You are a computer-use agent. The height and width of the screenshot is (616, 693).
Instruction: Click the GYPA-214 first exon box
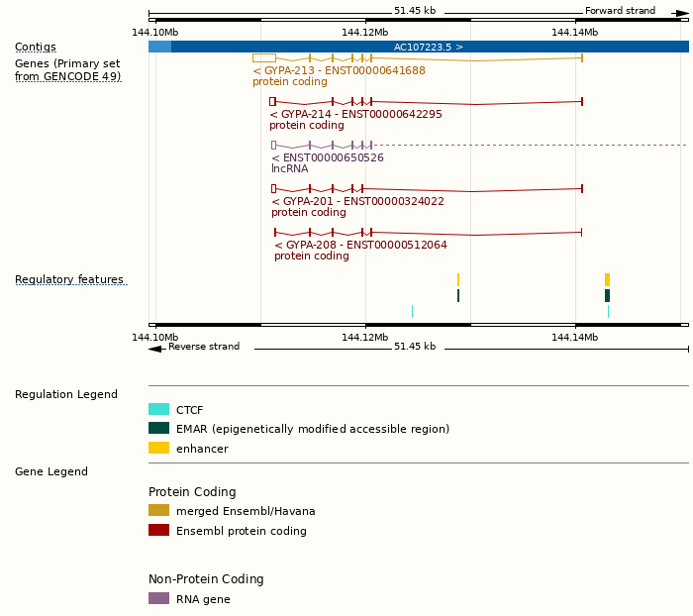click(x=272, y=101)
